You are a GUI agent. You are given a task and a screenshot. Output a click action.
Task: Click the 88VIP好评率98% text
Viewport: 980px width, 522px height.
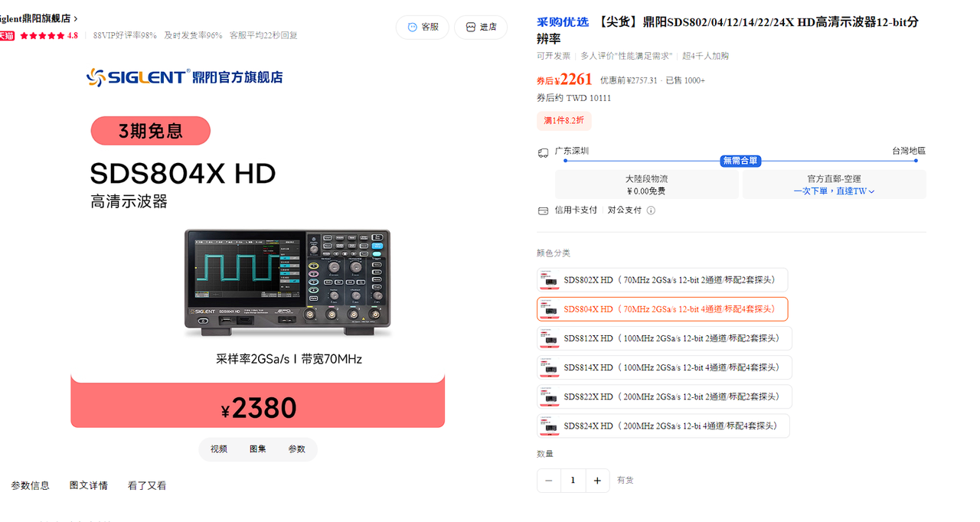pyautogui.click(x=125, y=35)
